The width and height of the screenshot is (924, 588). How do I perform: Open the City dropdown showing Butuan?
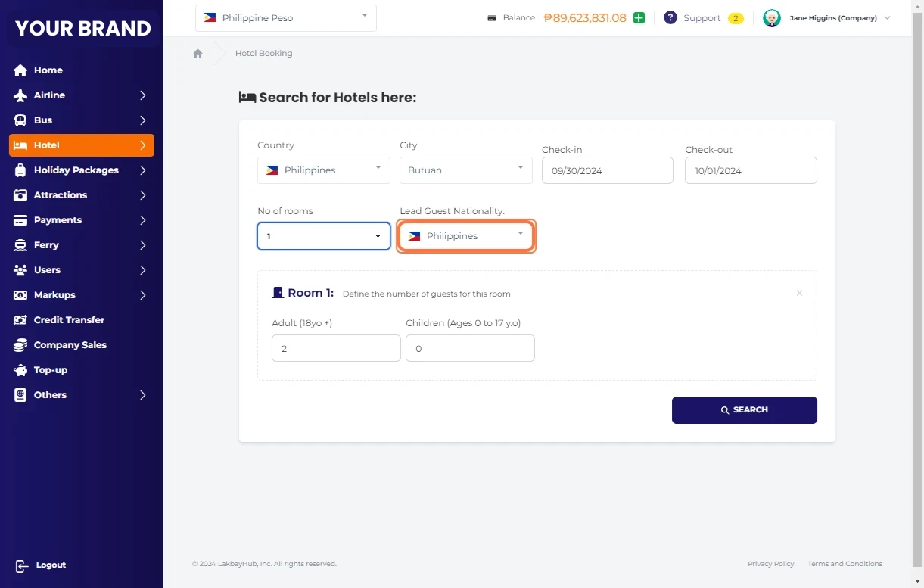465,170
